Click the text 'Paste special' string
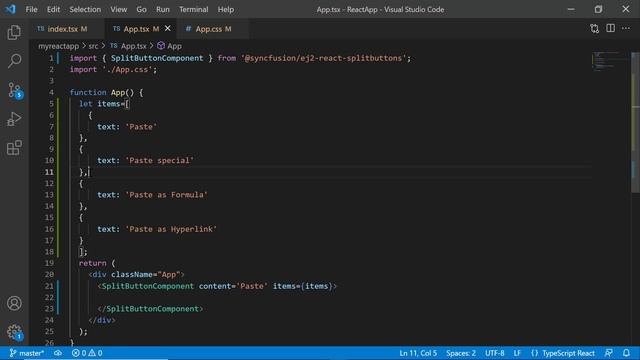Viewport: 640px width, 360px height. click(159, 160)
